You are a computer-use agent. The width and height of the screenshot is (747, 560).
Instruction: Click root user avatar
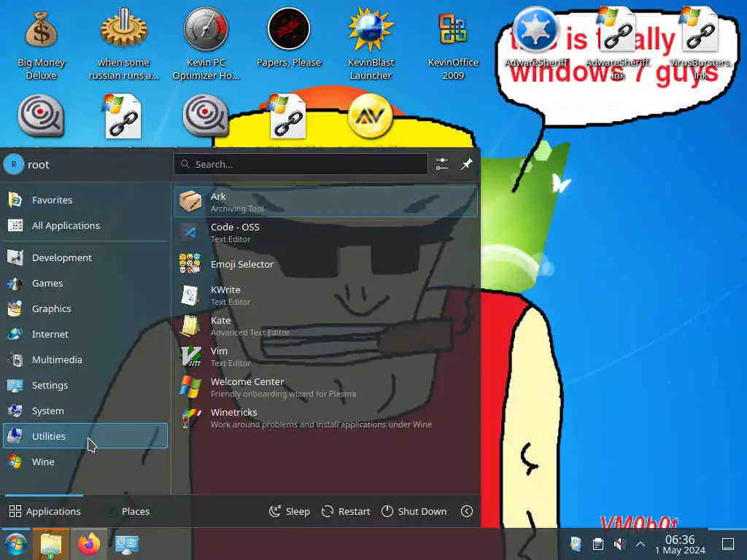coord(14,165)
